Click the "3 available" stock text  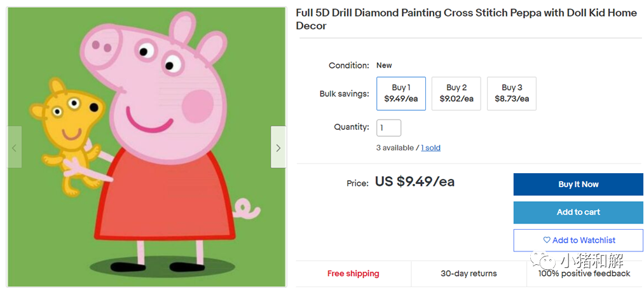(394, 148)
